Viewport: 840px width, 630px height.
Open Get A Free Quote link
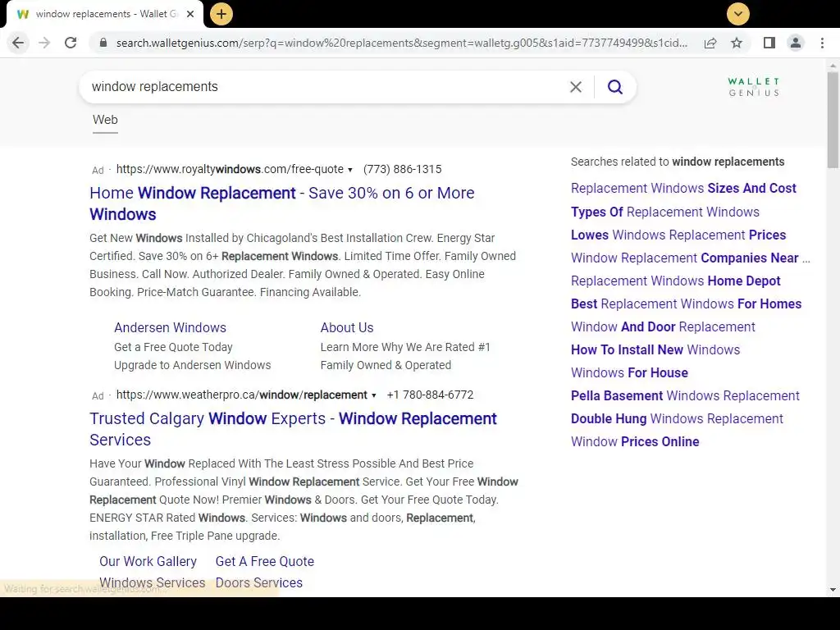pos(265,561)
